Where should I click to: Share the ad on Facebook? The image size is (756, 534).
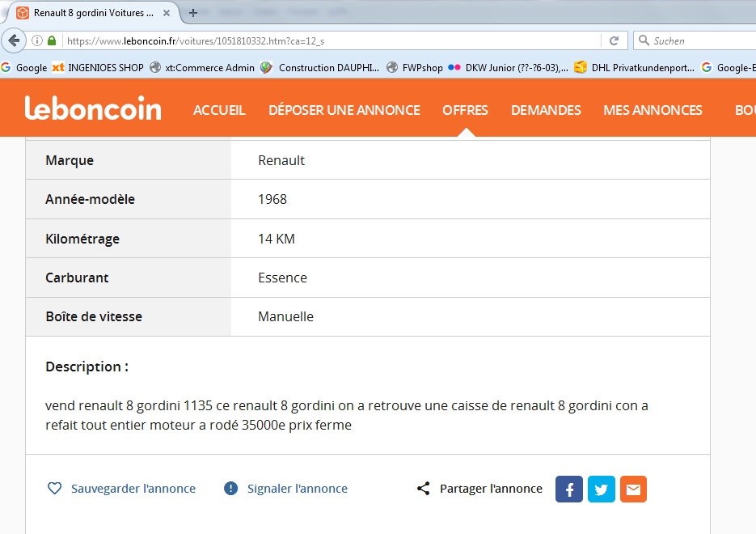click(x=569, y=489)
